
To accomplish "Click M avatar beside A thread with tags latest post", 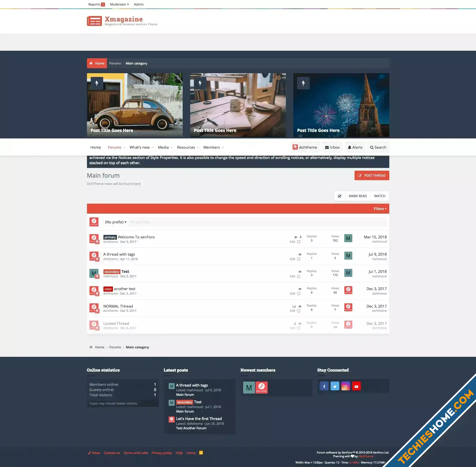I will 171,386.
